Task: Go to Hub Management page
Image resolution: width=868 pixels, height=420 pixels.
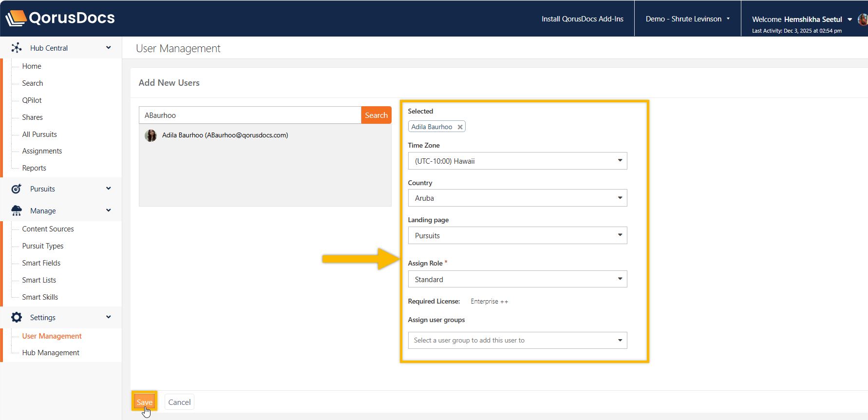Action: 51,353
